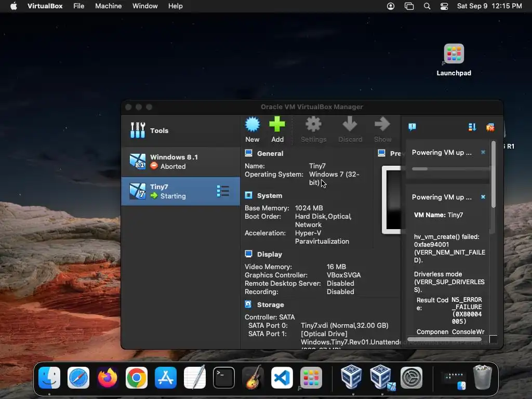This screenshot has width=532, height=399.
Task: Click the VM preview thumbnail
Action: pyautogui.click(x=392, y=199)
